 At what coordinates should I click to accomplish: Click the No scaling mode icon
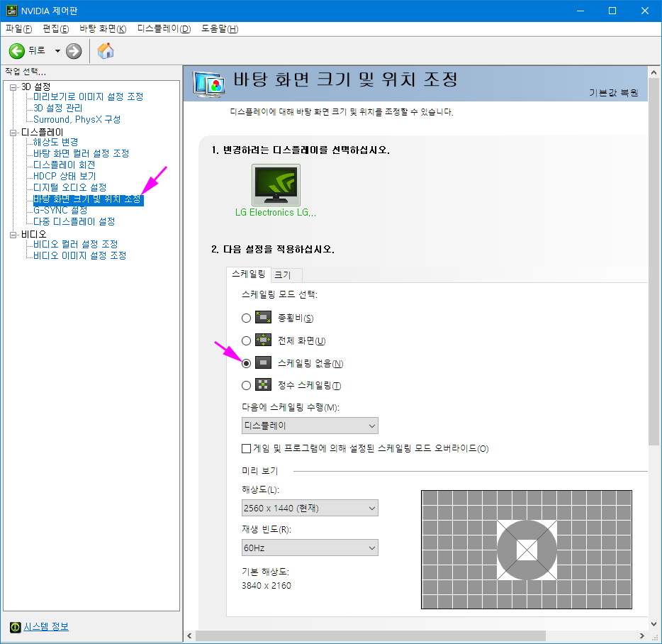coord(264,362)
